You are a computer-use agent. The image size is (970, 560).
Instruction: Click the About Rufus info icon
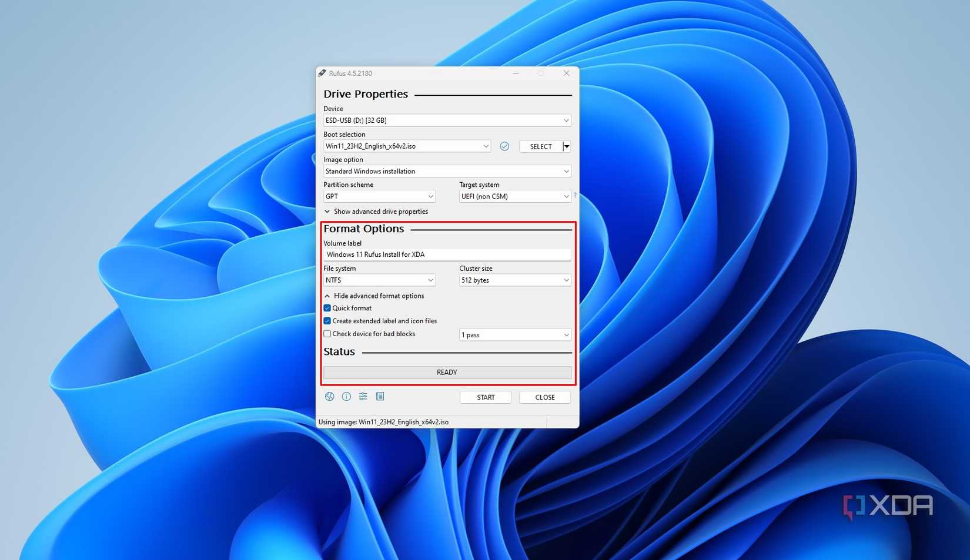tap(346, 396)
